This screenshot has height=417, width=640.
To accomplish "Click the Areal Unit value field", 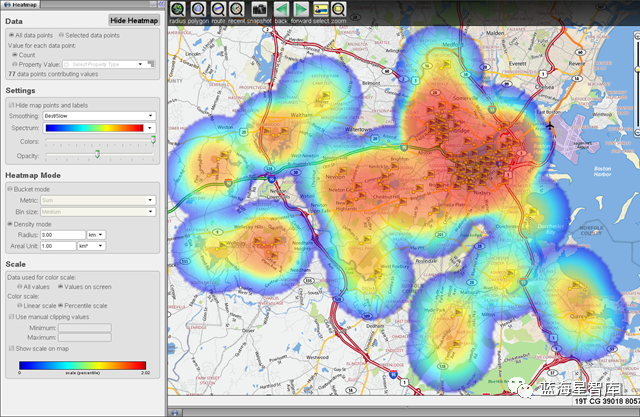I will (x=58, y=246).
